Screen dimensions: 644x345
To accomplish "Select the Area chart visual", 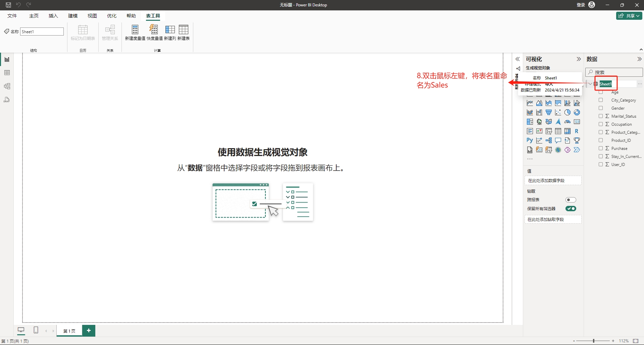I will [x=539, y=103].
